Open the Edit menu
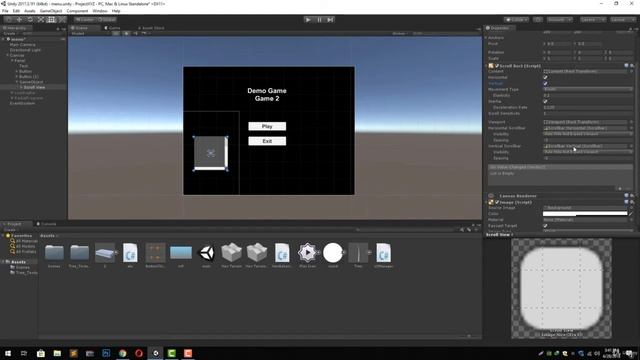The width and height of the screenshot is (640, 360). tap(16, 11)
